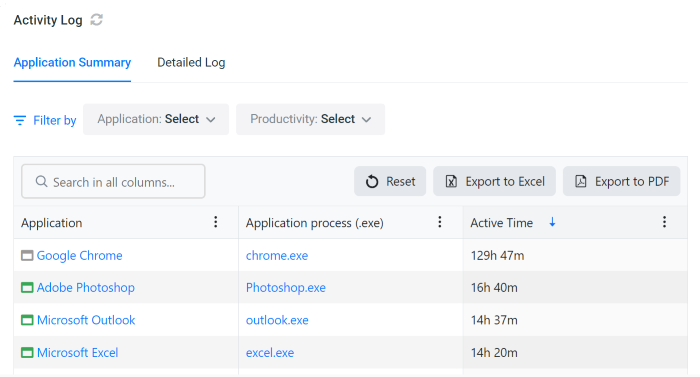Screen dimensions: 700x377
Task: Export the table to PDF
Action: (x=621, y=181)
